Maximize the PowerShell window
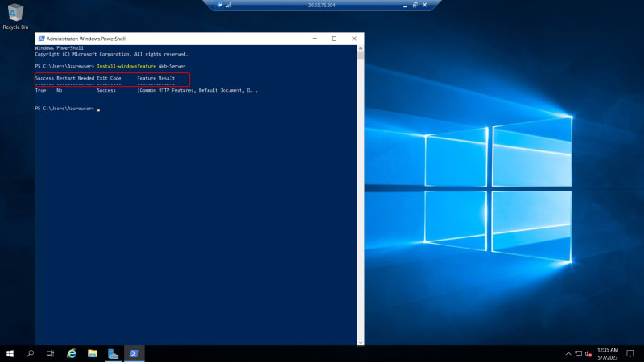Viewport: 644px width, 362px height. click(x=334, y=39)
